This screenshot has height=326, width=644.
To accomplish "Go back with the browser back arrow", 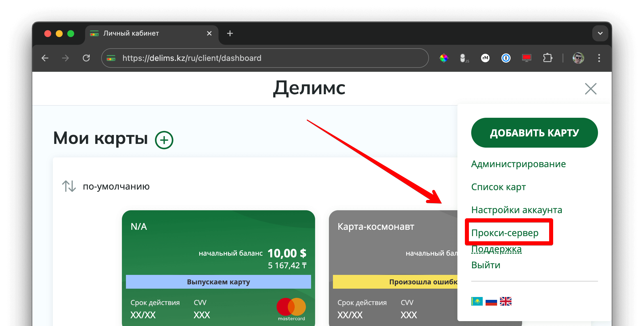I will (x=45, y=58).
